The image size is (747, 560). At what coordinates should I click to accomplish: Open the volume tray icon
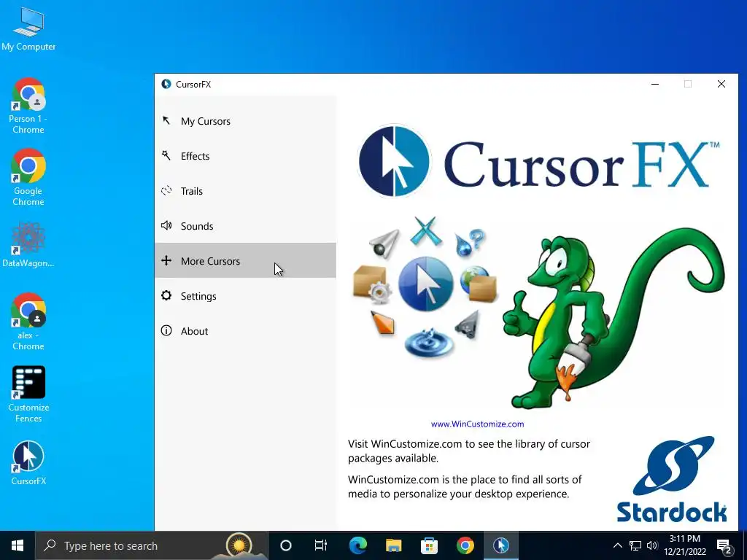click(652, 545)
